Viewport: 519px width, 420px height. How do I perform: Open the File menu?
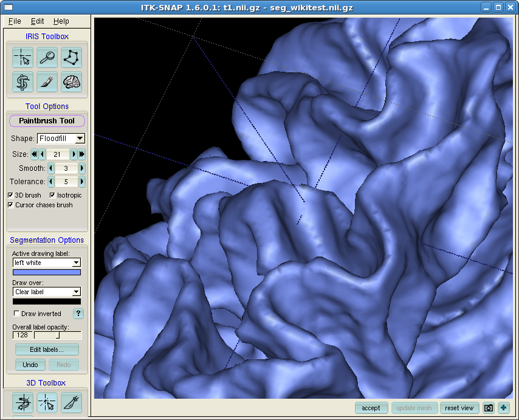point(15,21)
